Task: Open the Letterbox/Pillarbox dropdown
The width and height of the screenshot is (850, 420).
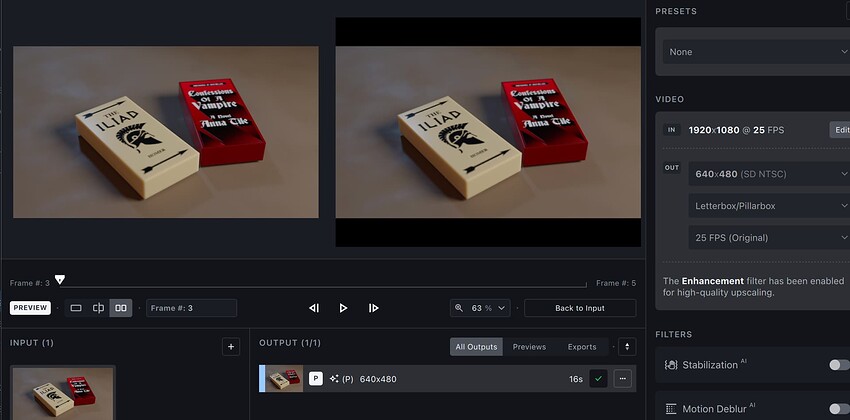Action: point(769,206)
